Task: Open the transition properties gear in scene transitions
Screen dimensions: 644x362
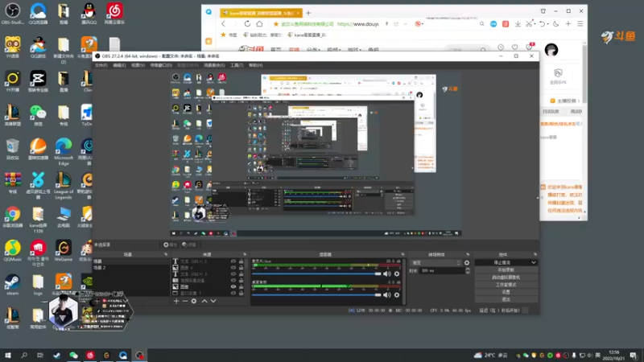Action: click(x=467, y=263)
